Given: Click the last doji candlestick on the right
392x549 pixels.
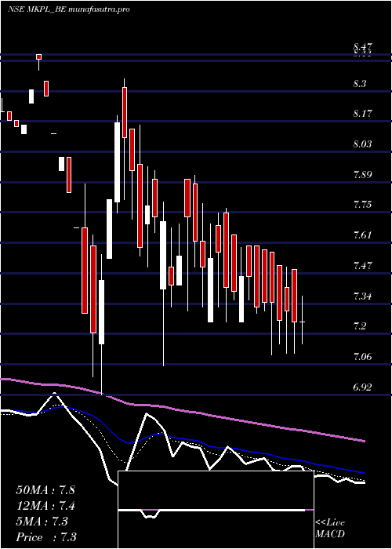Looking at the screenshot, I should (x=302, y=320).
